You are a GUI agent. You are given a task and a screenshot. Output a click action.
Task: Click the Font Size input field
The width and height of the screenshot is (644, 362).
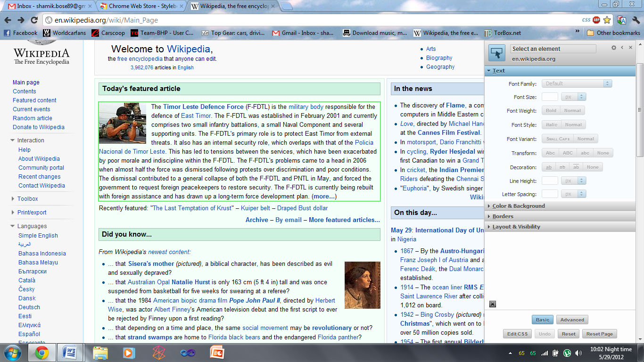click(550, 97)
